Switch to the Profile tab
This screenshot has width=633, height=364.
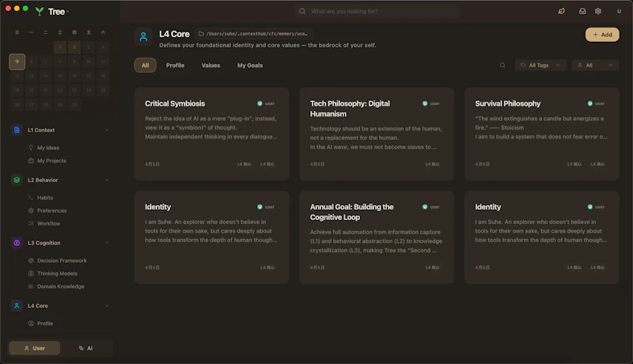175,66
